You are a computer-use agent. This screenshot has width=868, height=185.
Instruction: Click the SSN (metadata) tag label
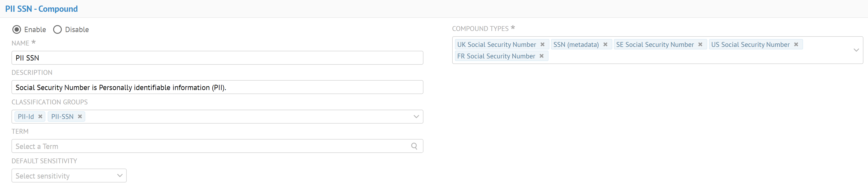576,45
